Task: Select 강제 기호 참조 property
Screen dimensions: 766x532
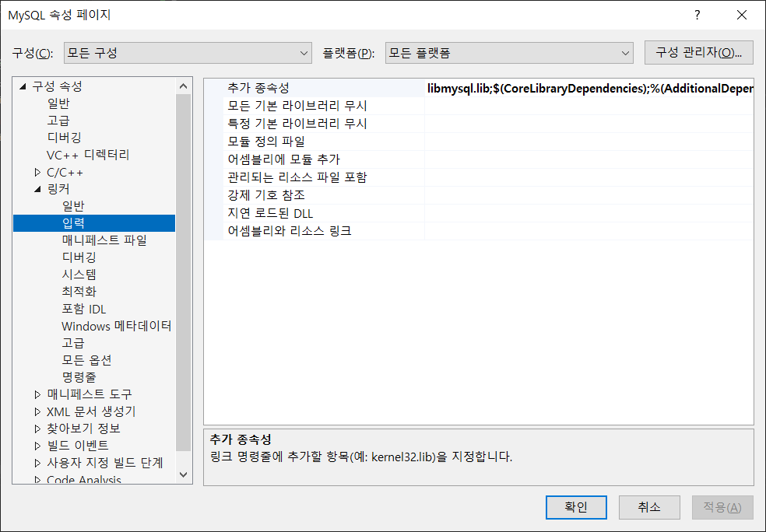Action: tap(479, 195)
